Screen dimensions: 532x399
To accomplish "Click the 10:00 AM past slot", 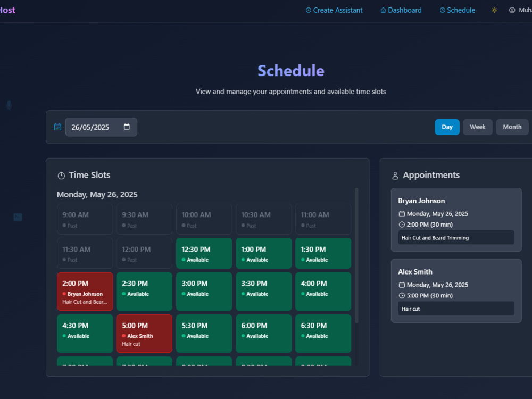I will pos(204,219).
